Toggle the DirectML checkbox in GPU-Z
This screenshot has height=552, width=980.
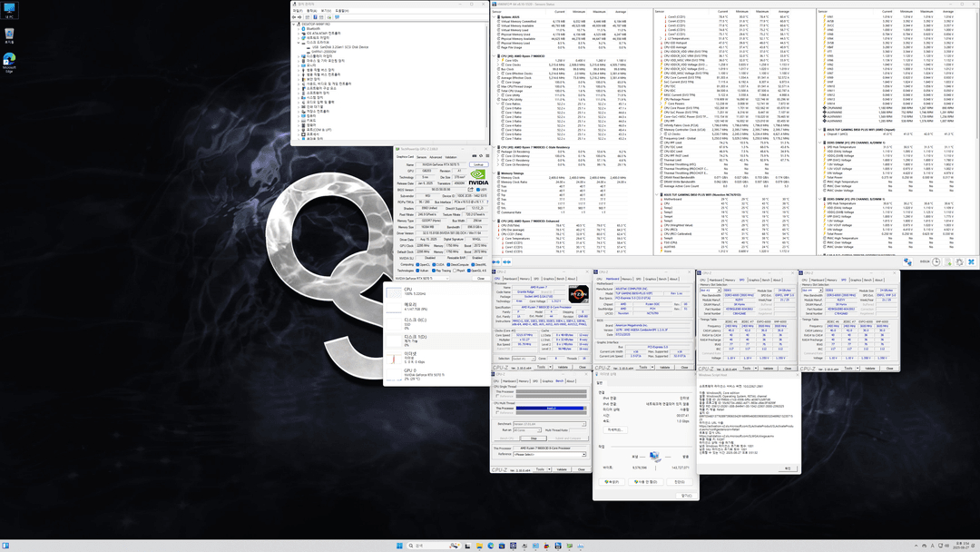pos(473,264)
